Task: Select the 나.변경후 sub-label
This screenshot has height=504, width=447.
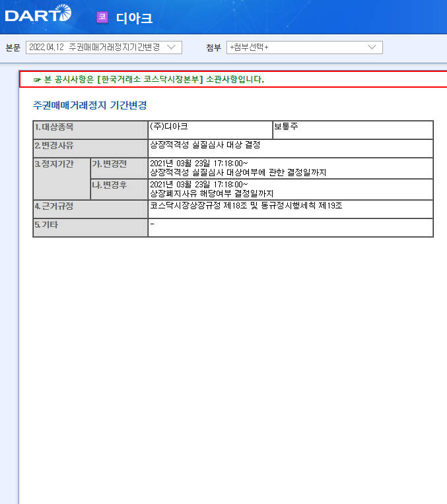Action: click(x=119, y=189)
